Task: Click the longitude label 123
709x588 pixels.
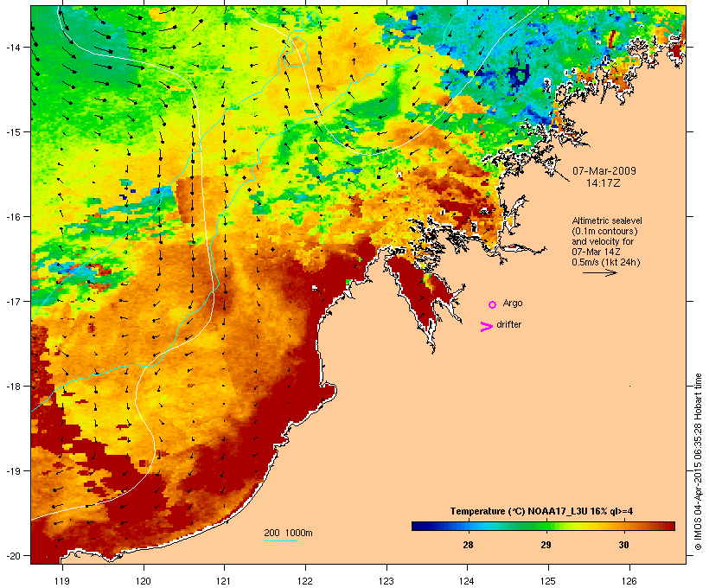Action: (x=386, y=581)
